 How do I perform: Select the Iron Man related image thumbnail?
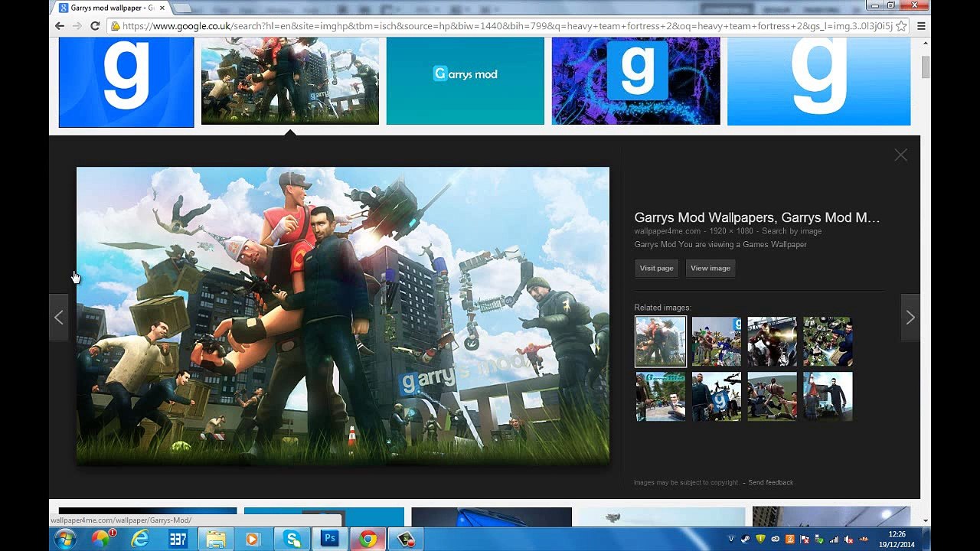click(772, 341)
